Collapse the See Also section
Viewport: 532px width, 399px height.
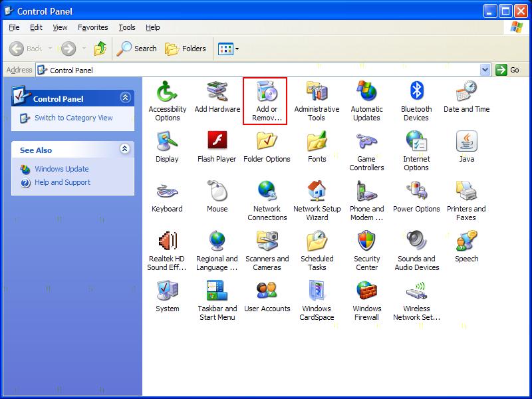[125, 148]
